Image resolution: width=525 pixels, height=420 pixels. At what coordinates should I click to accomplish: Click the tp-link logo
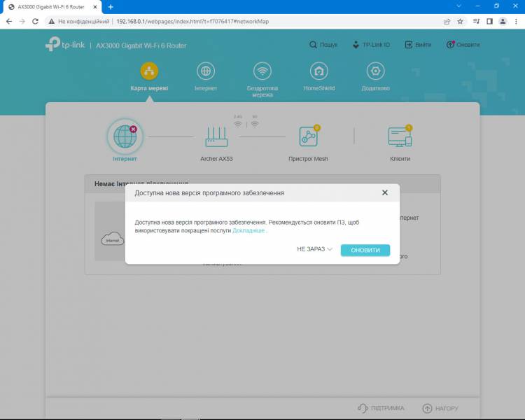[65, 45]
